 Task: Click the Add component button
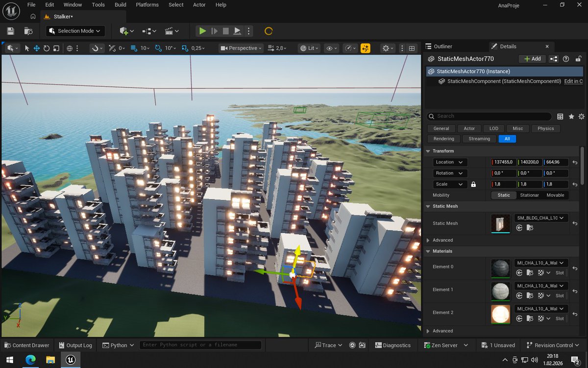532,59
